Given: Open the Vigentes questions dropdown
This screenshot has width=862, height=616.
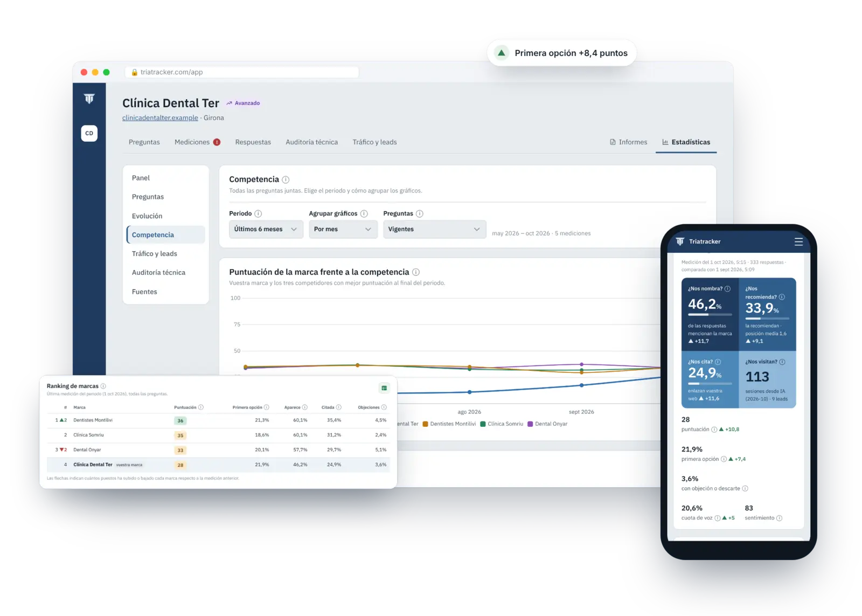Looking at the screenshot, I should tap(434, 229).
